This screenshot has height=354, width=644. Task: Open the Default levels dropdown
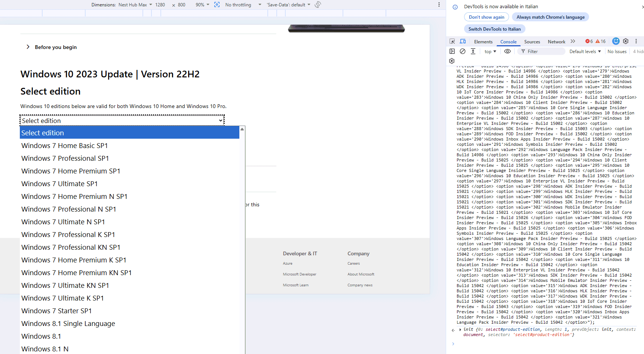585,52
